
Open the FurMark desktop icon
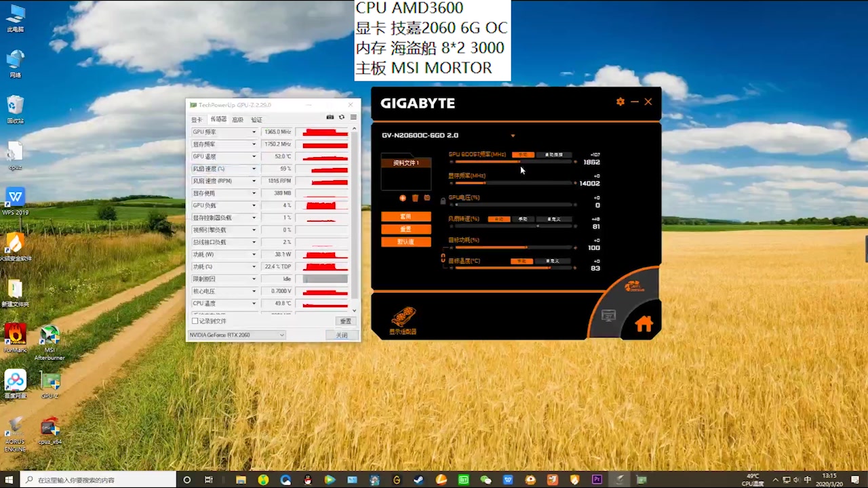[15, 337]
